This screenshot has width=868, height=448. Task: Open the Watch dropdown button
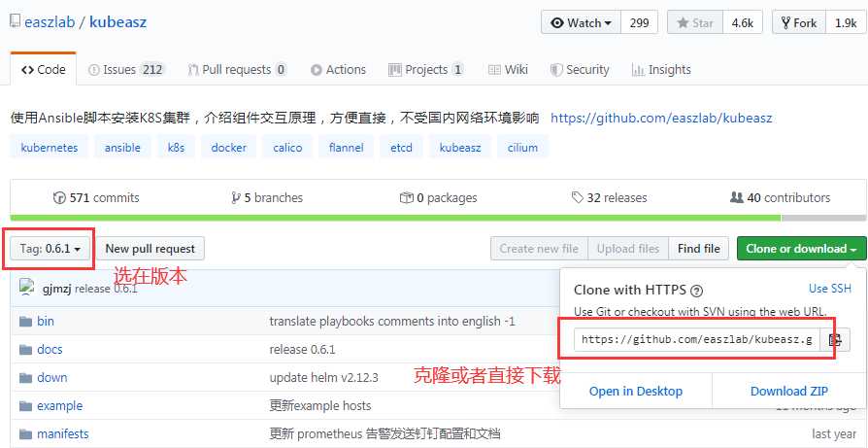582,22
